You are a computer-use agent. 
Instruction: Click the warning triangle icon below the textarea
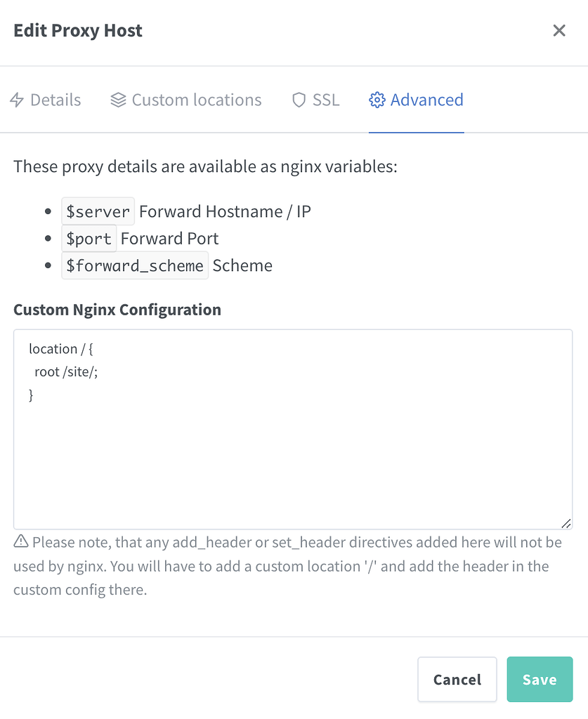tap(21, 542)
